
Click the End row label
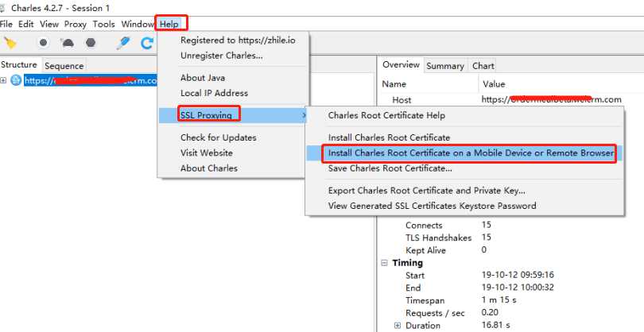coord(413,288)
